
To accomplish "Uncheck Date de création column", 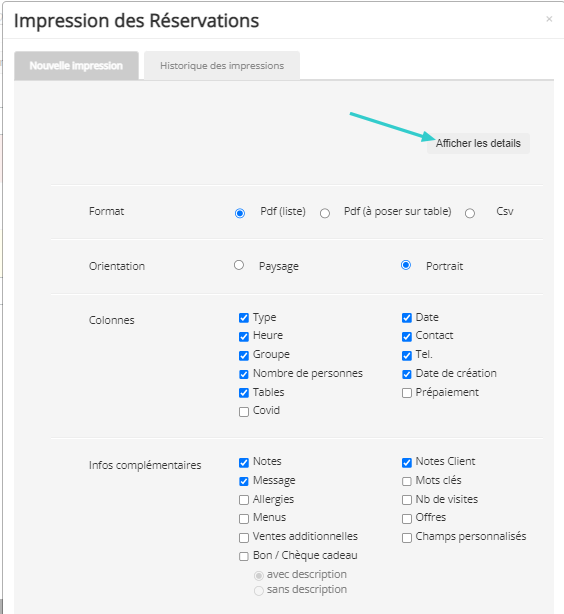I will tap(407, 374).
